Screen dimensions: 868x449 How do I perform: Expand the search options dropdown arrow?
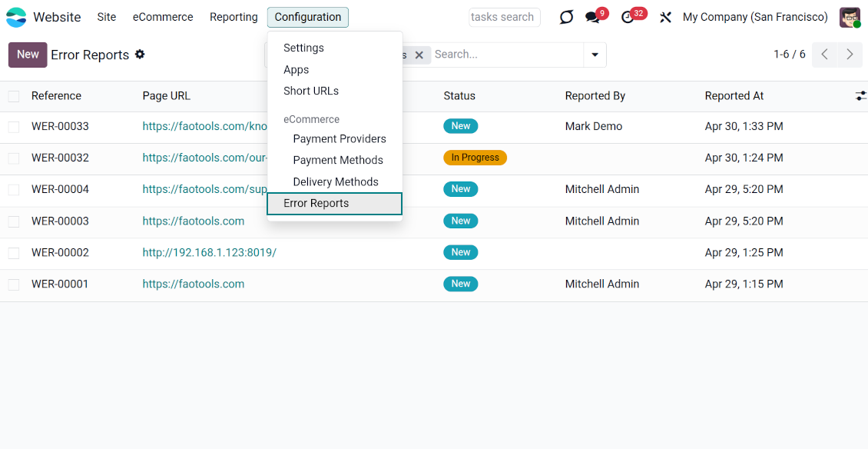click(595, 54)
